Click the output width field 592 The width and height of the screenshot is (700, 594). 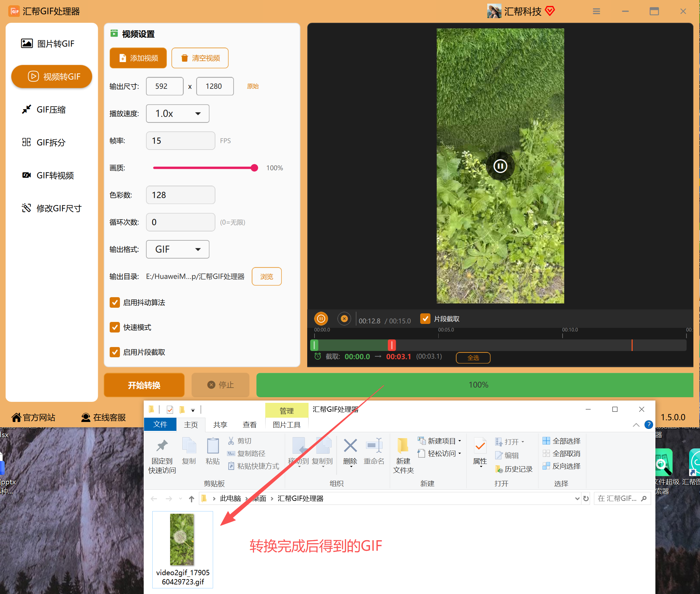(x=165, y=86)
